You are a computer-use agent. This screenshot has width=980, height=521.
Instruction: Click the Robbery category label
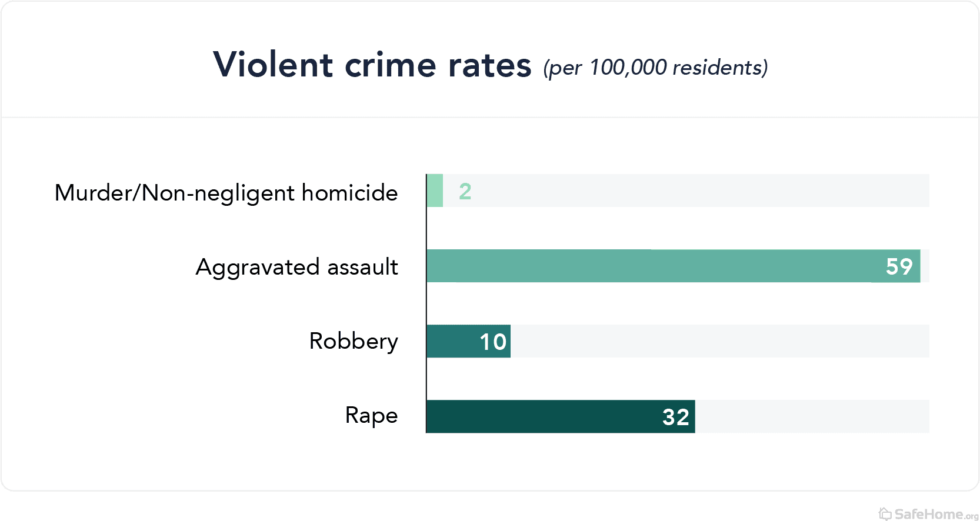[354, 341]
